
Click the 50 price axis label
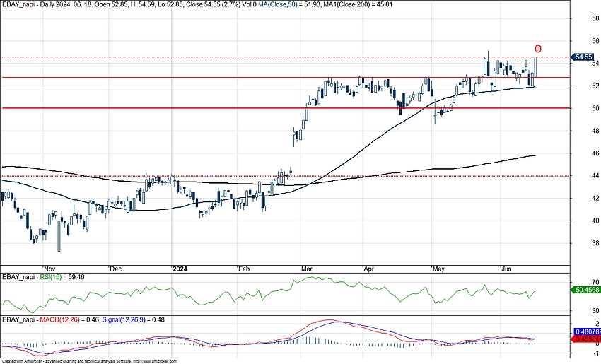595,108
